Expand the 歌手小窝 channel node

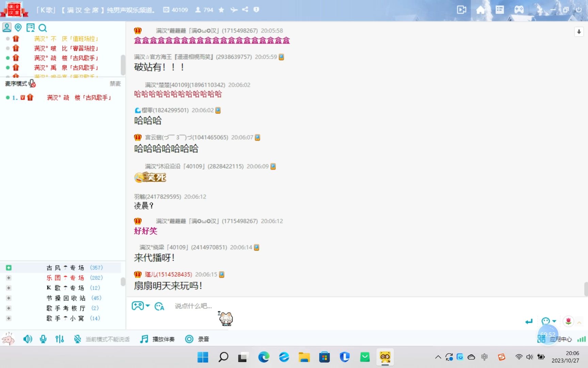(9, 318)
